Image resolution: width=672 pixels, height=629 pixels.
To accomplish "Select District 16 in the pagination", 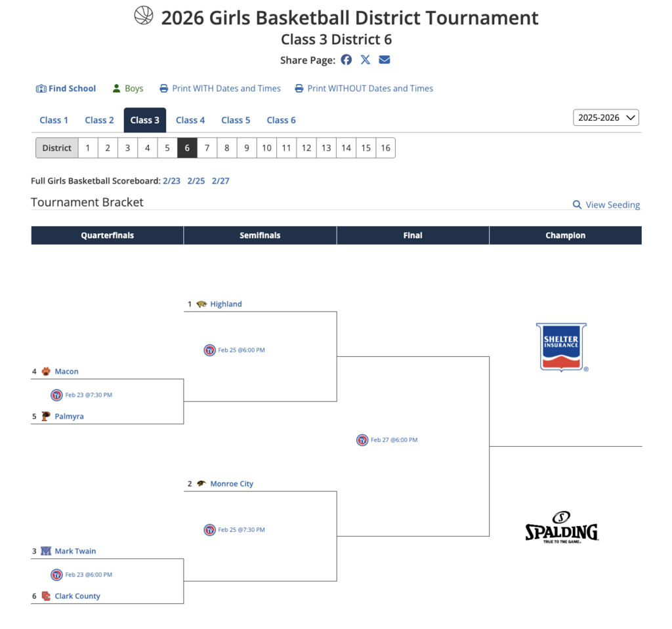I will [x=385, y=148].
